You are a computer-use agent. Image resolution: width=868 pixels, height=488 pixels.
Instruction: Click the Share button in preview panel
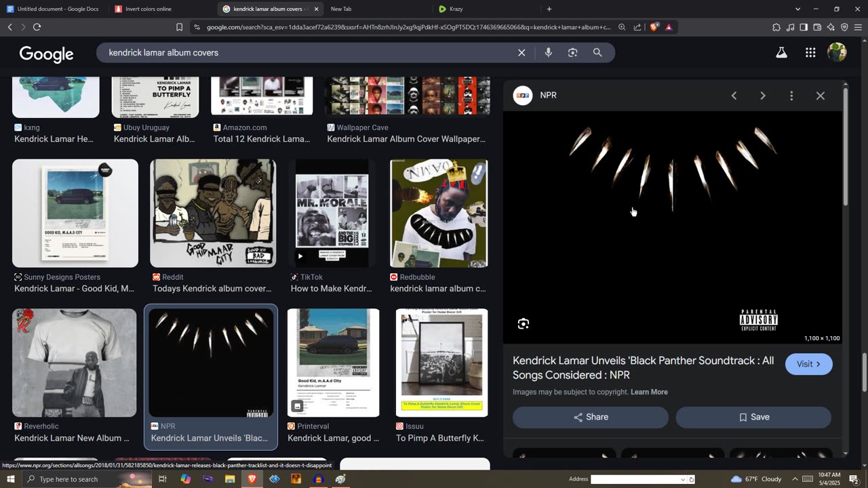click(x=590, y=417)
